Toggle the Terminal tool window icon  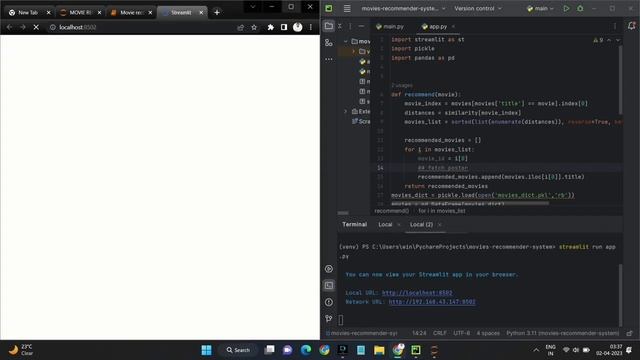329,285
